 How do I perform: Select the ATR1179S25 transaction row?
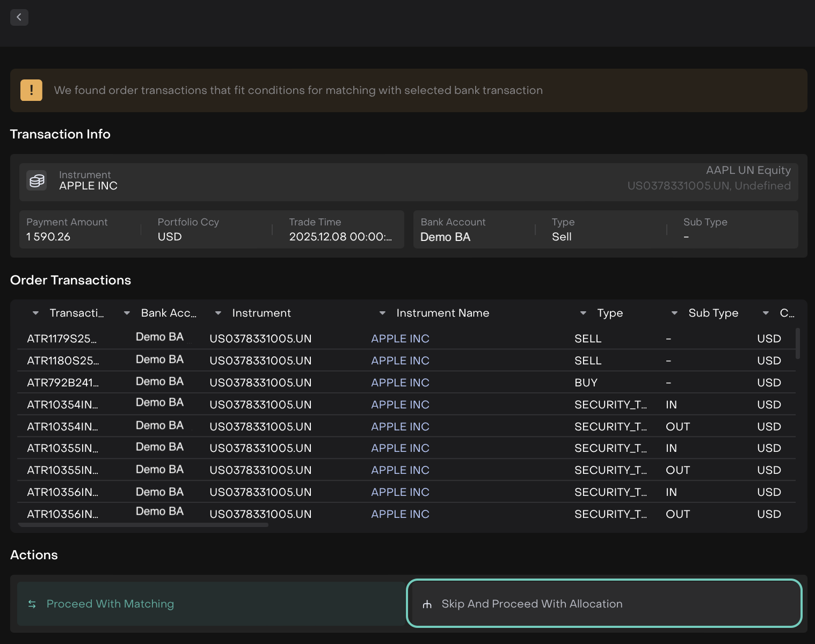62,339
